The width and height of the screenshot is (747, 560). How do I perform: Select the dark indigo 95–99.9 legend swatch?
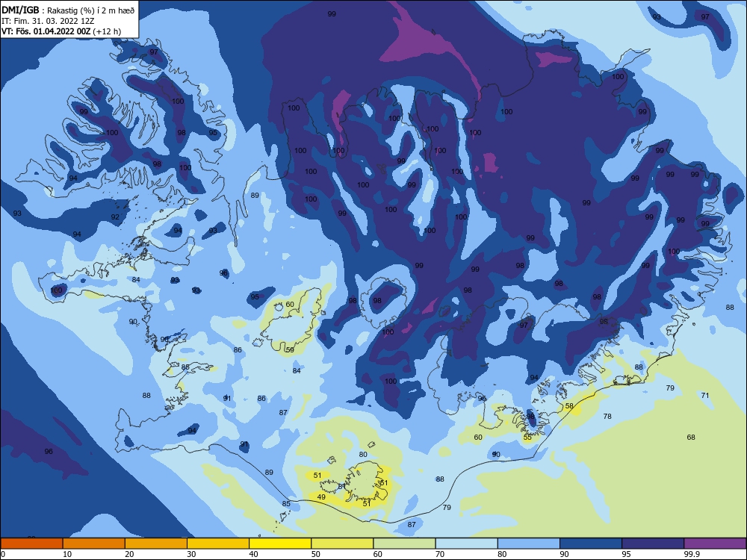[653, 544]
